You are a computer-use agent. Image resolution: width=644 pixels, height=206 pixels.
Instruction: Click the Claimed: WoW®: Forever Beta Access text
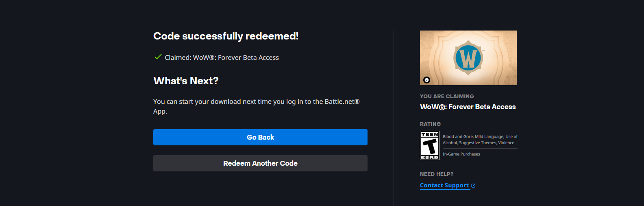222,57
